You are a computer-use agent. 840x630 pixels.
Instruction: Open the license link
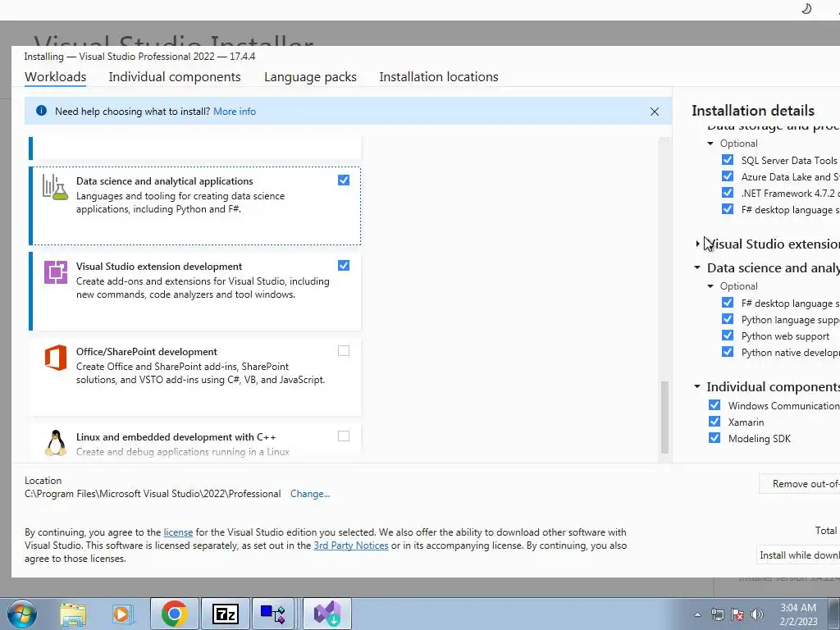pos(178,532)
